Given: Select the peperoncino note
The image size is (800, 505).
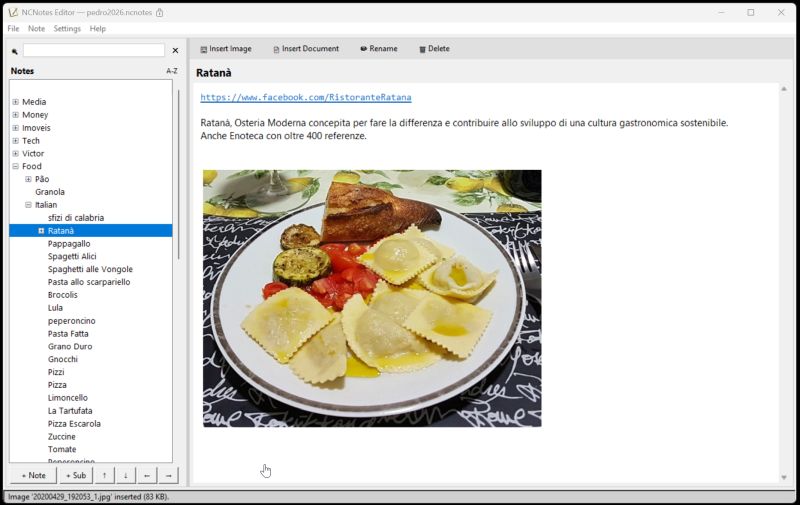Looking at the screenshot, I should (x=71, y=321).
